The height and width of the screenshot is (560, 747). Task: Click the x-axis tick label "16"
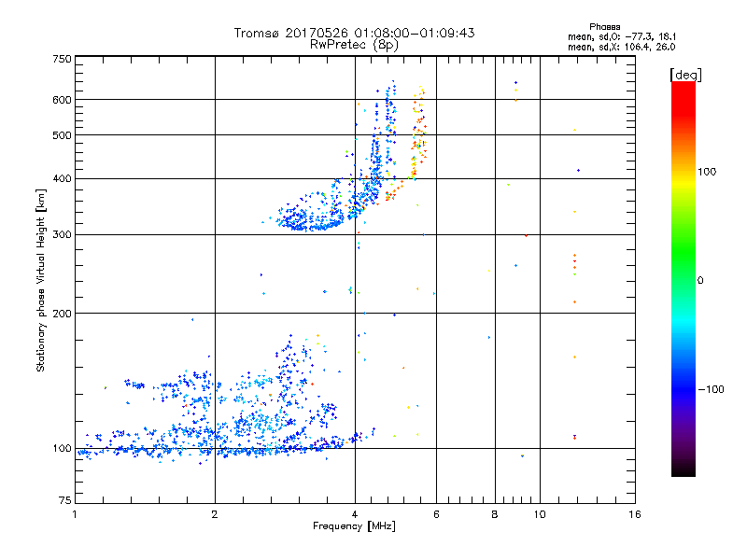pyautogui.click(x=635, y=514)
